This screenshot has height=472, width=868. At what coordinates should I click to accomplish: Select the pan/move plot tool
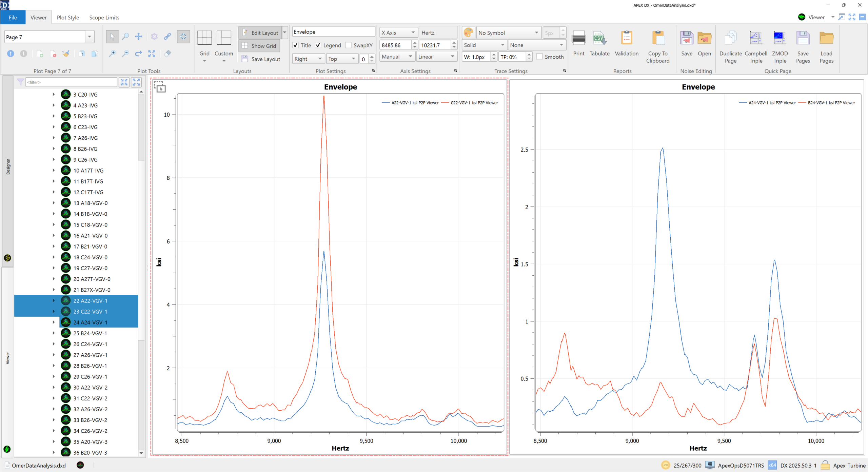(138, 37)
